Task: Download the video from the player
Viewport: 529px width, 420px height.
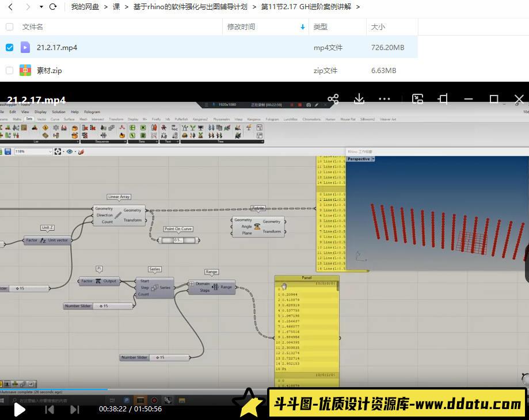Action: point(359,99)
